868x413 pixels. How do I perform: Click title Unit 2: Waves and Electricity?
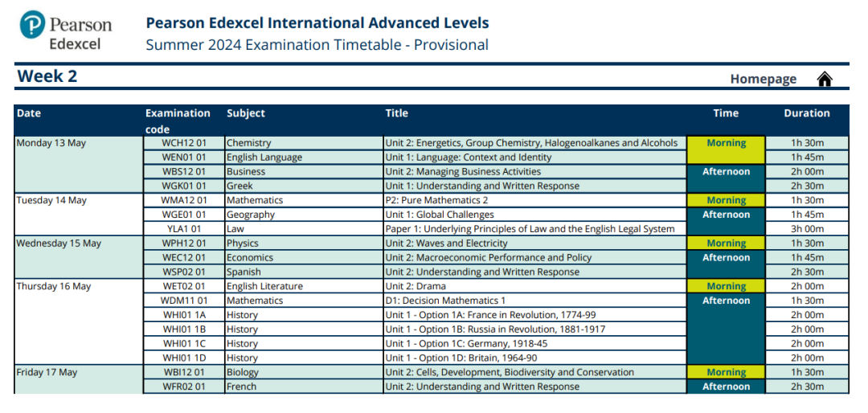446,243
